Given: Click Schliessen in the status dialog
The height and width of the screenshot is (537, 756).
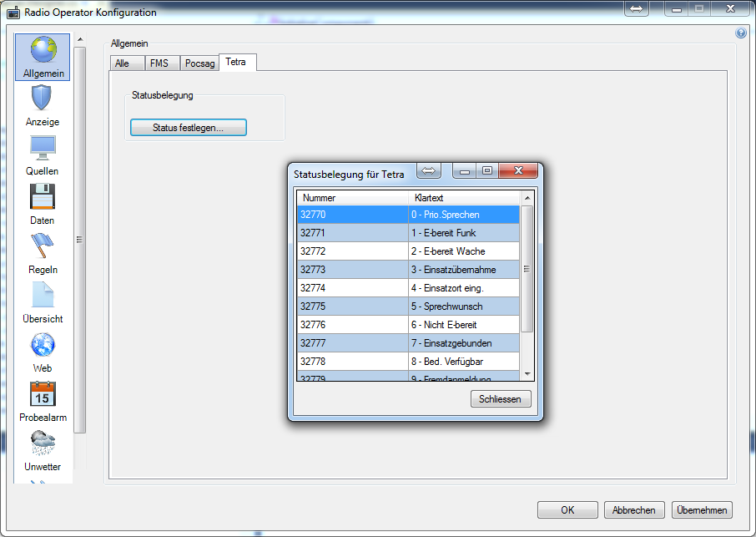Looking at the screenshot, I should 501,399.
